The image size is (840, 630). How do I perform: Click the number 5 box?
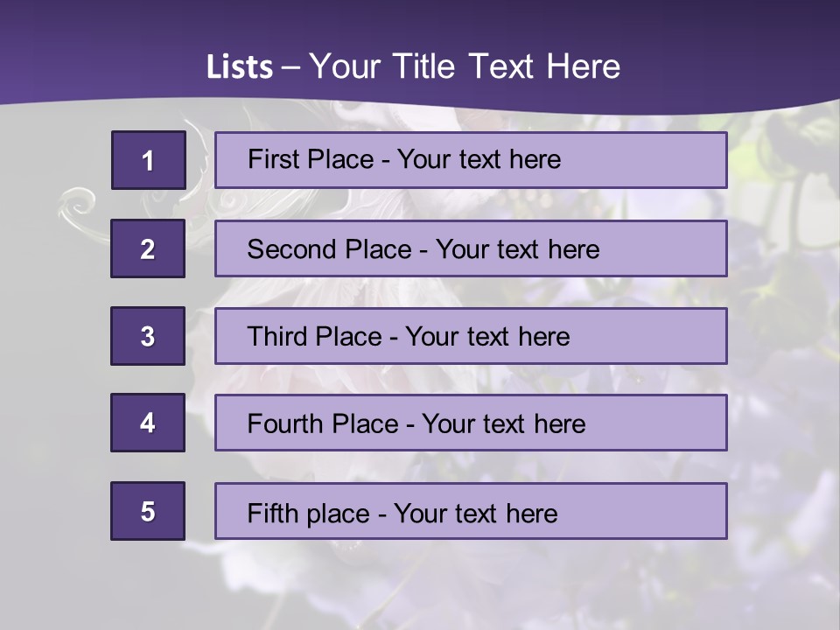click(x=148, y=511)
